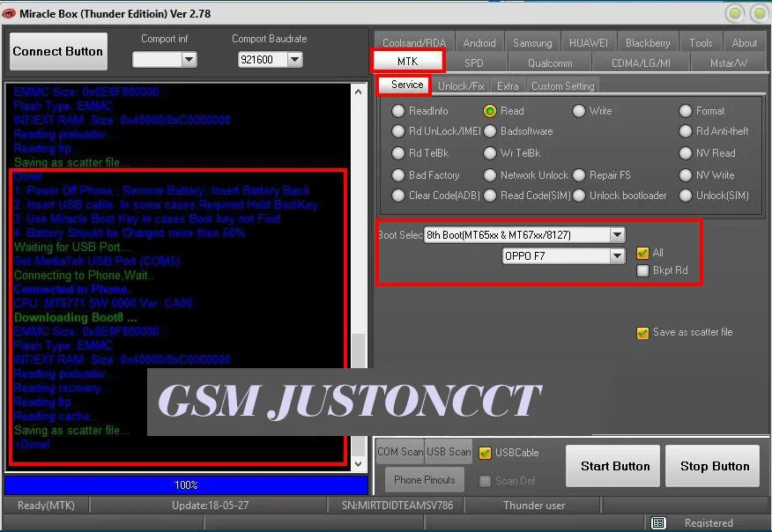Click the log scrollbar up arrow
Screen dimensions: 772x532
(x=358, y=92)
